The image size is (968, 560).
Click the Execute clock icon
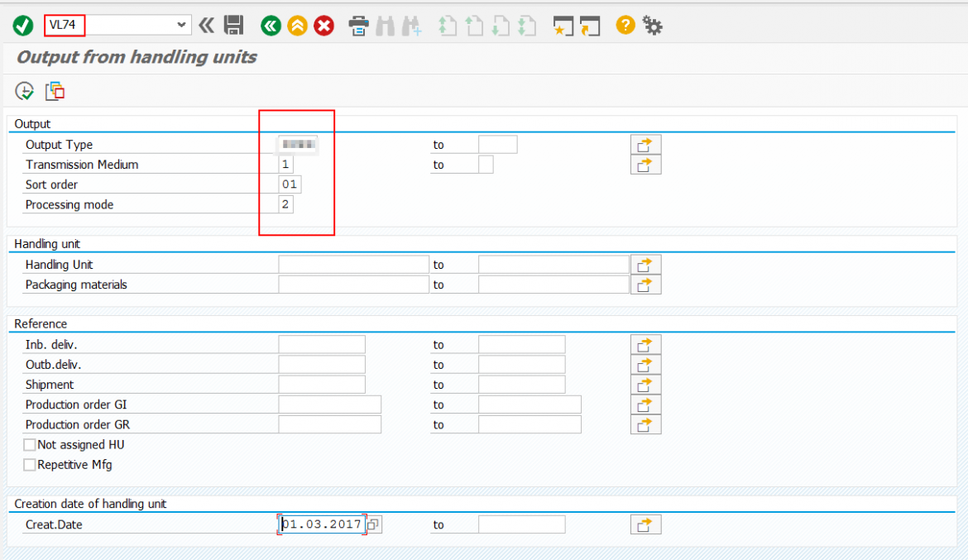(x=25, y=91)
